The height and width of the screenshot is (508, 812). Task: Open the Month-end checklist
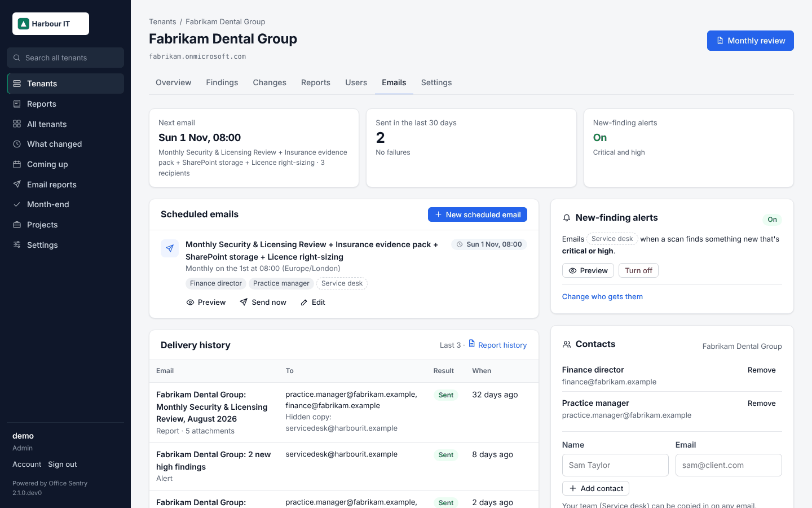[x=65, y=204]
